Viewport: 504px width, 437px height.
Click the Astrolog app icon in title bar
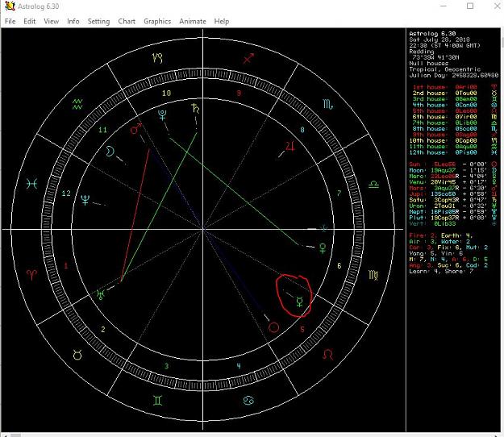(x=10, y=6)
